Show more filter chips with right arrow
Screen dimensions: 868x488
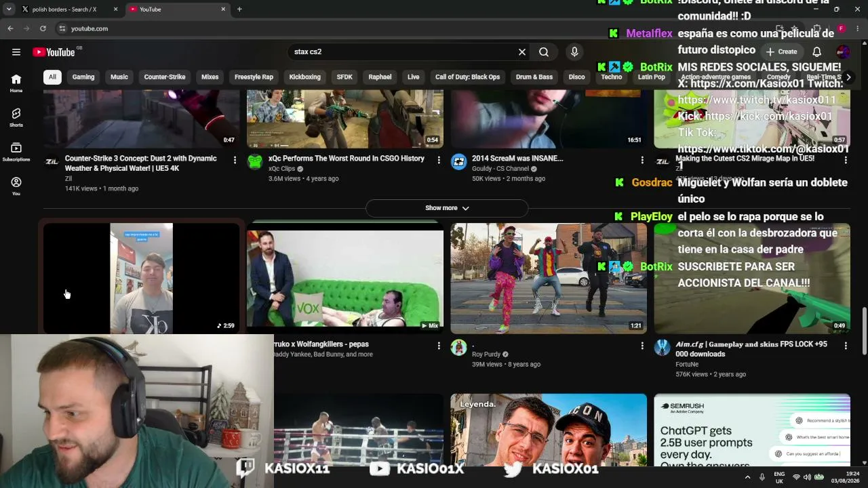pos(848,77)
